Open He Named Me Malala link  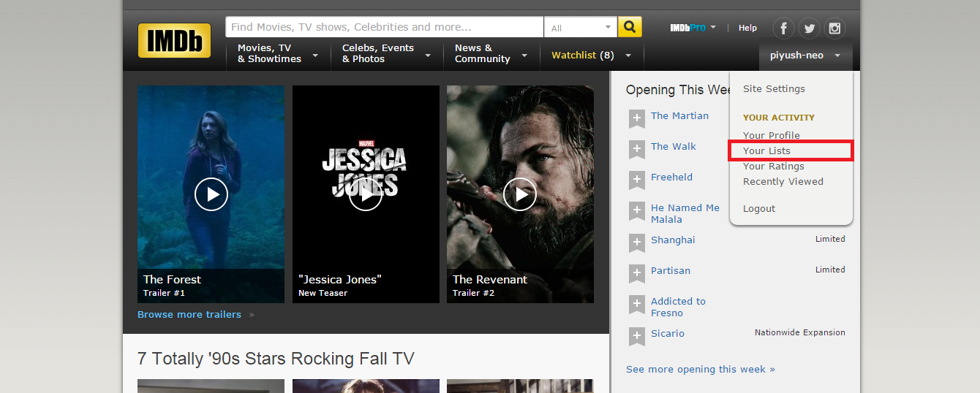pyautogui.click(x=685, y=214)
